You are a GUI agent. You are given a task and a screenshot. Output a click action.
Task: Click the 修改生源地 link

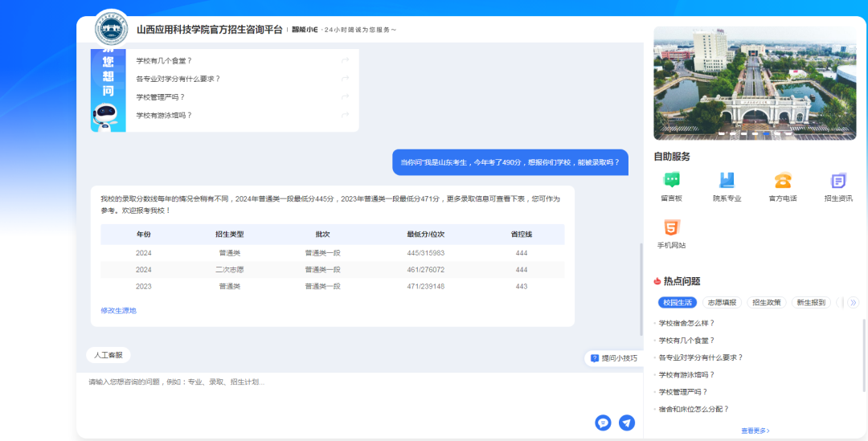pyautogui.click(x=118, y=310)
